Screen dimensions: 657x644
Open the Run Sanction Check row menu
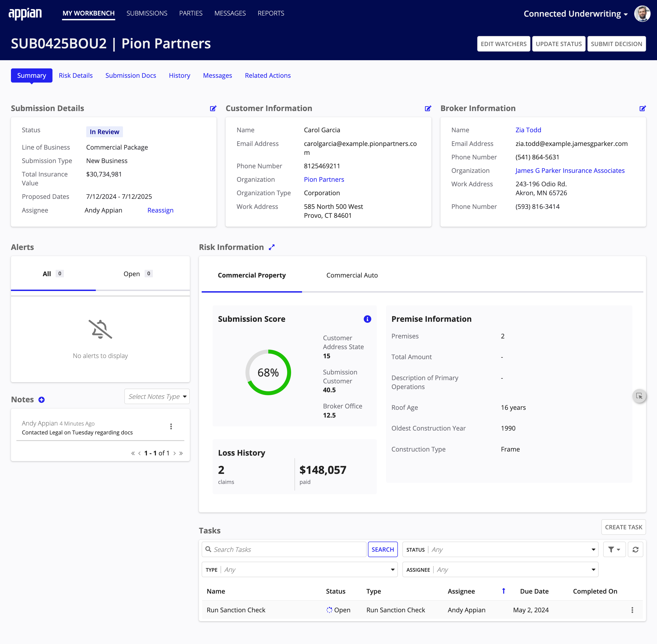(632, 610)
